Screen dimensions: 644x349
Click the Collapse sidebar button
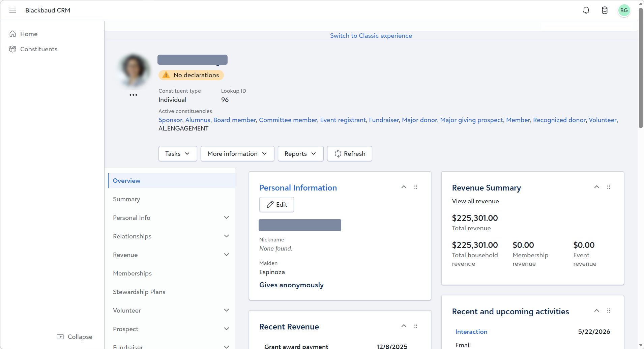[x=75, y=337]
